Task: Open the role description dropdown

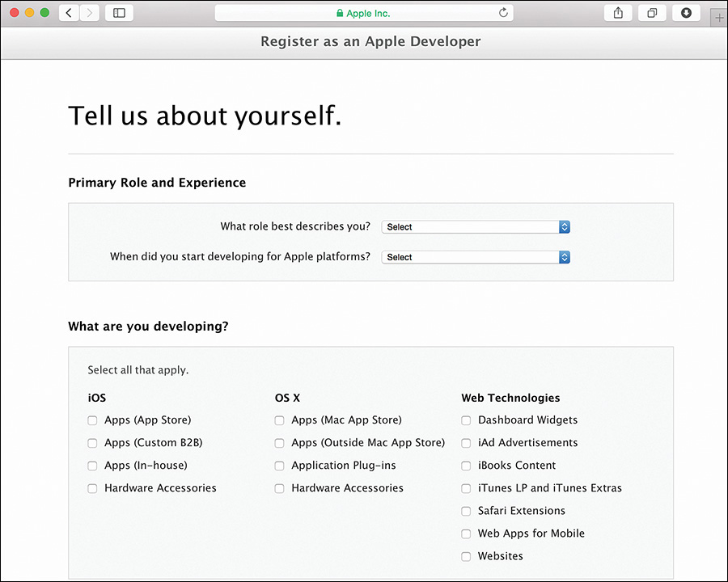Action: pyautogui.click(x=476, y=227)
